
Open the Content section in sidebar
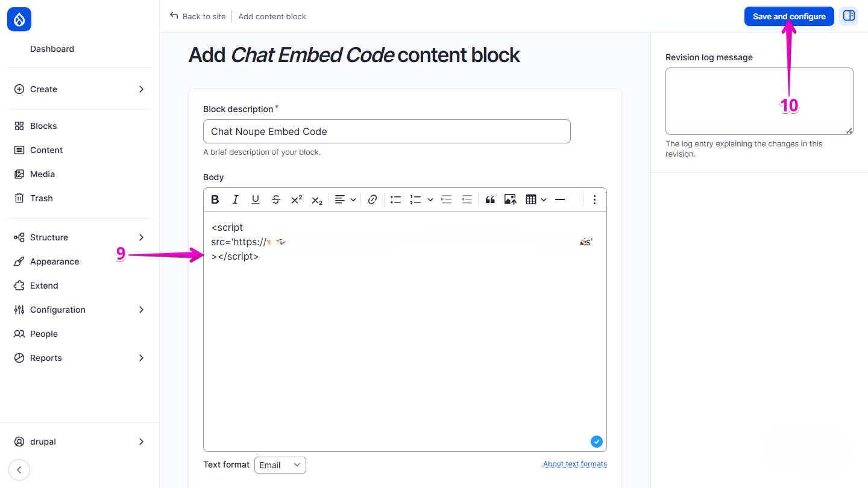tap(46, 149)
